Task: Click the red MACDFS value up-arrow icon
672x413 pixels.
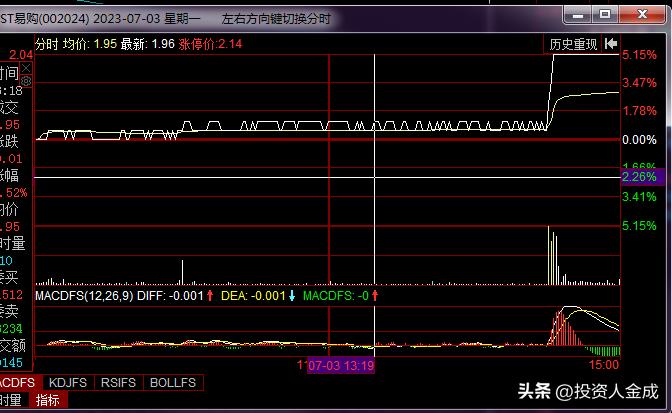Action: 375,296
